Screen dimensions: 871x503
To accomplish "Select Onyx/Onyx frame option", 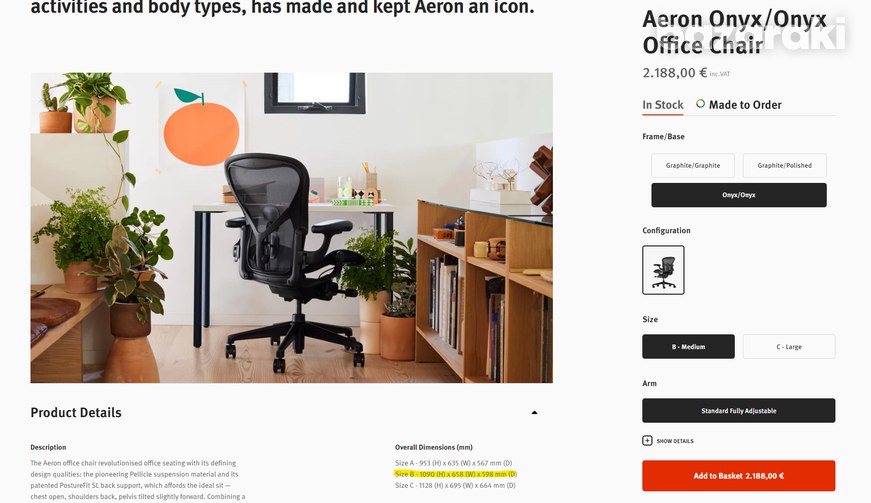I will pos(739,195).
